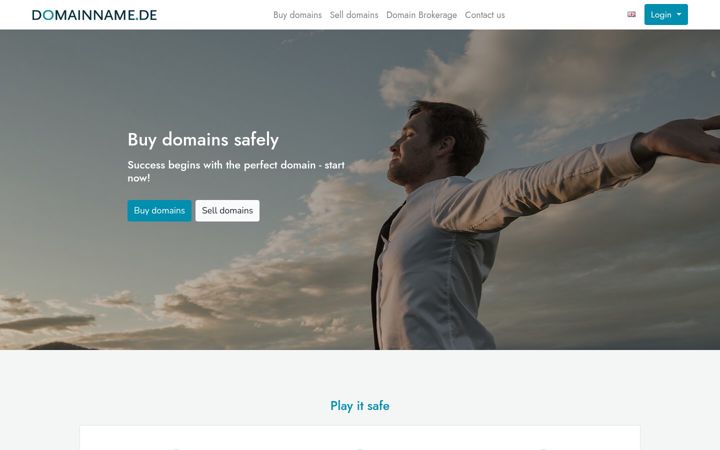Screen dimensions: 720x450
Task: Open the Sell domains nav link
Action: 354,15
